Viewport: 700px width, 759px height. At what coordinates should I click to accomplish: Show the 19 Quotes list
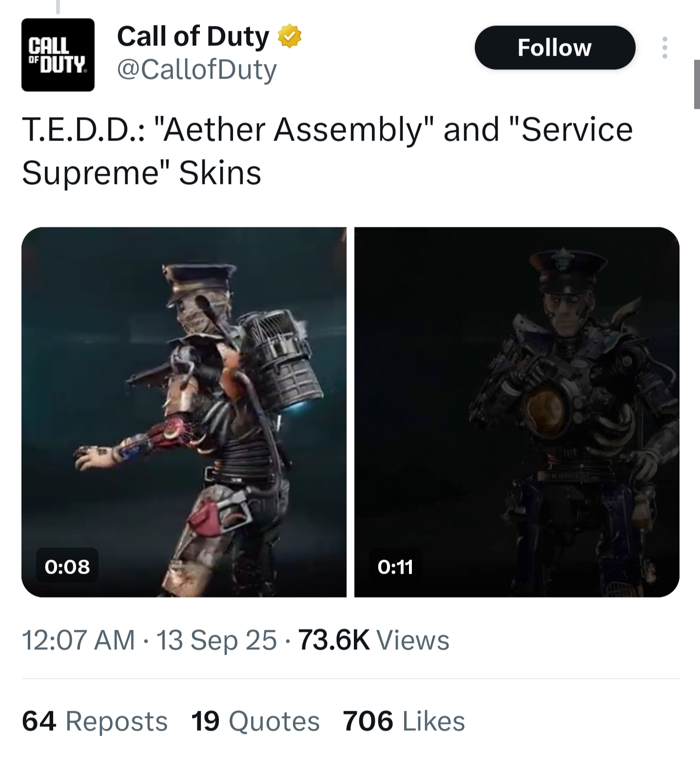pyautogui.click(x=255, y=721)
